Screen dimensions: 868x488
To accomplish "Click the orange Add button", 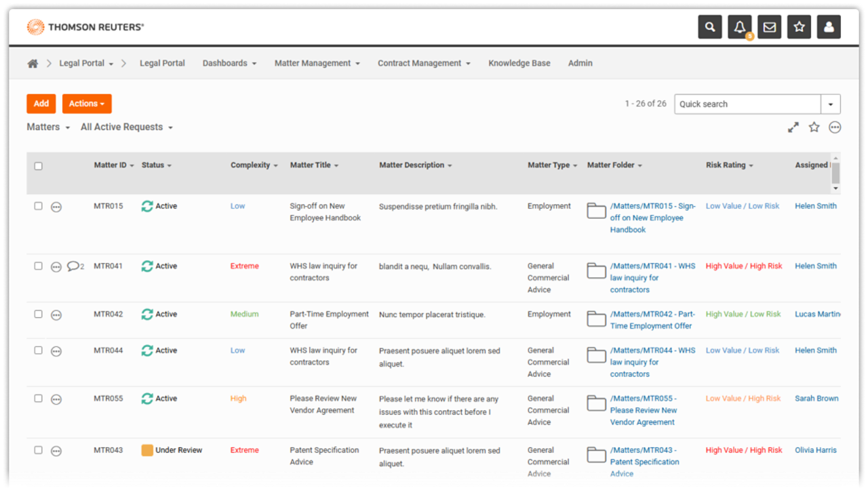I will click(x=41, y=104).
